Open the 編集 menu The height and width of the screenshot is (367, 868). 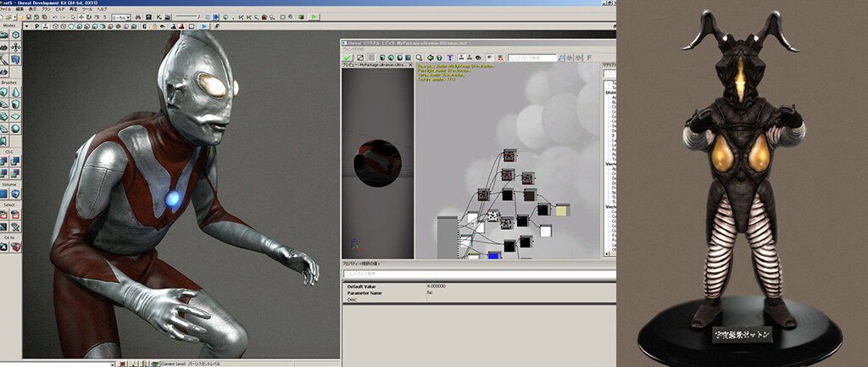click(x=20, y=9)
